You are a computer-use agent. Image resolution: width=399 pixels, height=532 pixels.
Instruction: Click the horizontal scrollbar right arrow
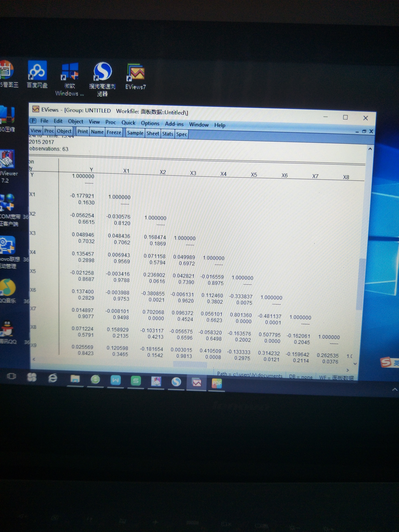347,370
